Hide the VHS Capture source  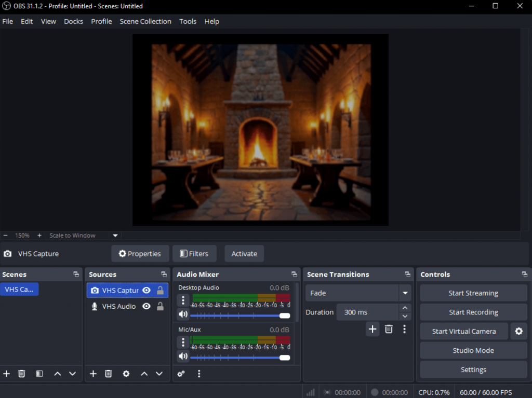click(147, 291)
